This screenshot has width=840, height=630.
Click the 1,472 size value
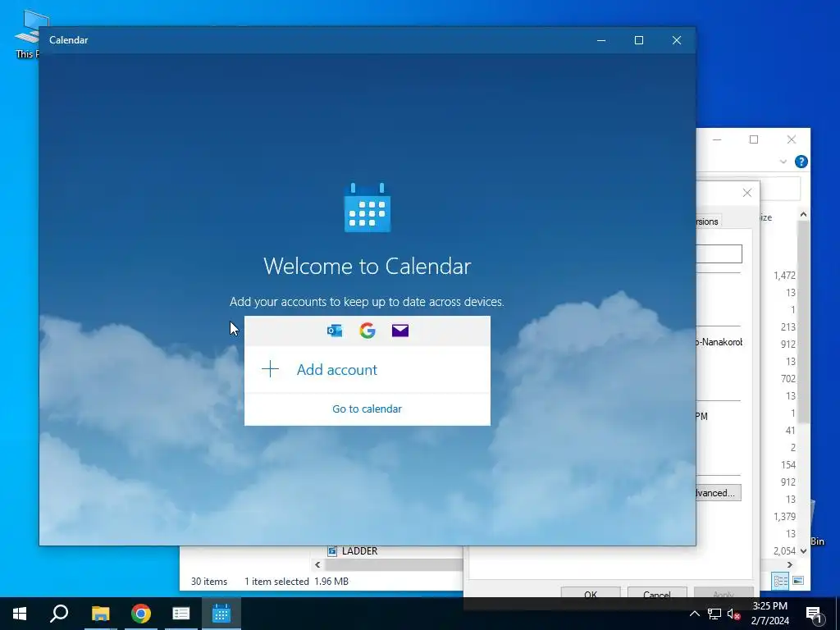coord(784,276)
